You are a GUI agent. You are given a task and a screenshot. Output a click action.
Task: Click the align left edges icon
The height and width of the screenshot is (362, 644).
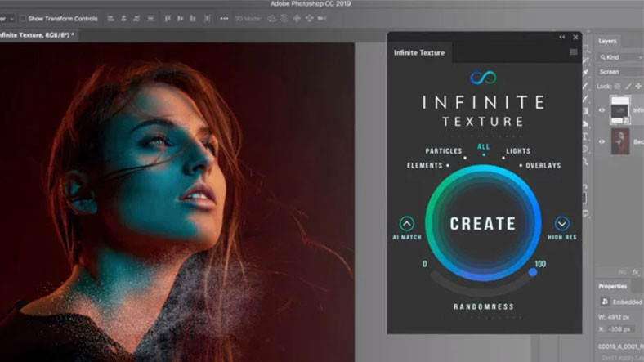(111, 19)
